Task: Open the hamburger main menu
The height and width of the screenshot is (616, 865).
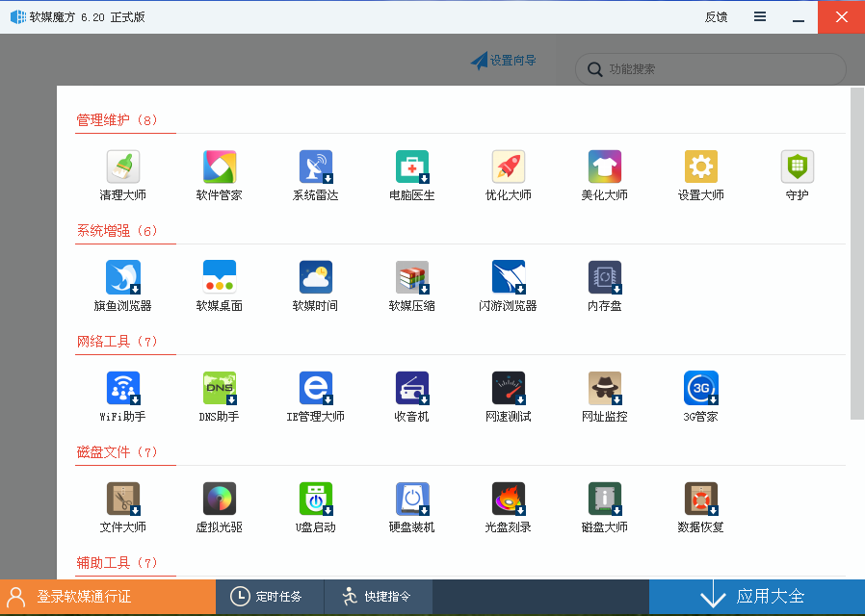Action: point(760,16)
